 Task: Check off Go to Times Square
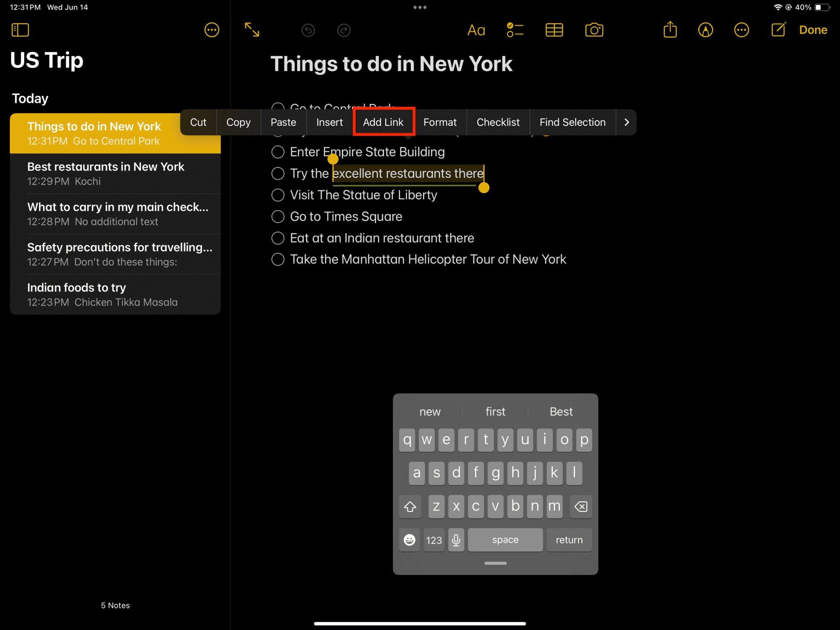(278, 217)
